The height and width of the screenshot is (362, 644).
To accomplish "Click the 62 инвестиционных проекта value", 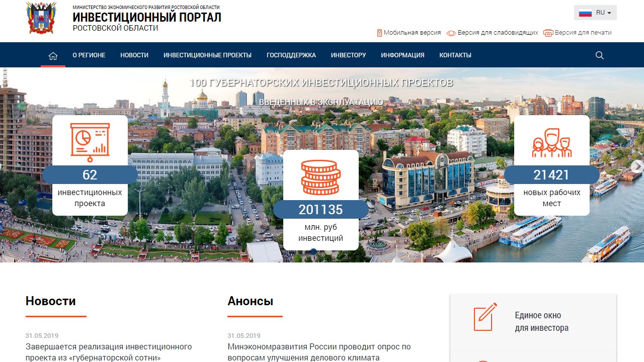I will [x=90, y=175].
